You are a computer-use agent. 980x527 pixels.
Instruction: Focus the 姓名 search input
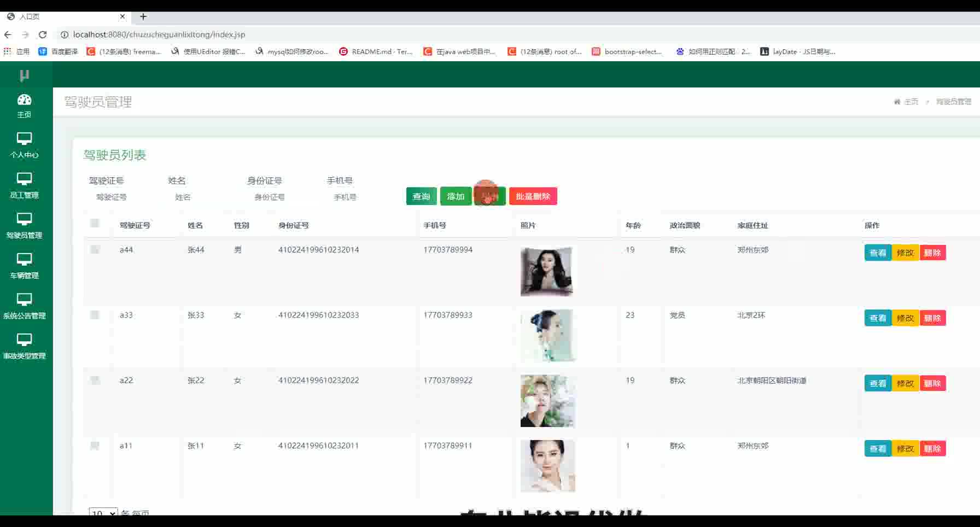point(202,197)
